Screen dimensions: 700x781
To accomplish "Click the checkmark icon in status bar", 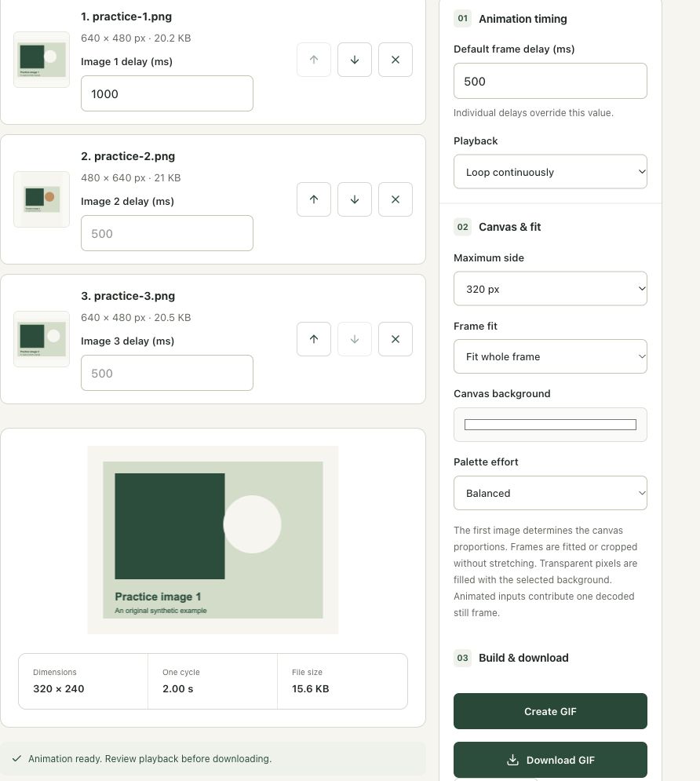I will tap(17, 758).
